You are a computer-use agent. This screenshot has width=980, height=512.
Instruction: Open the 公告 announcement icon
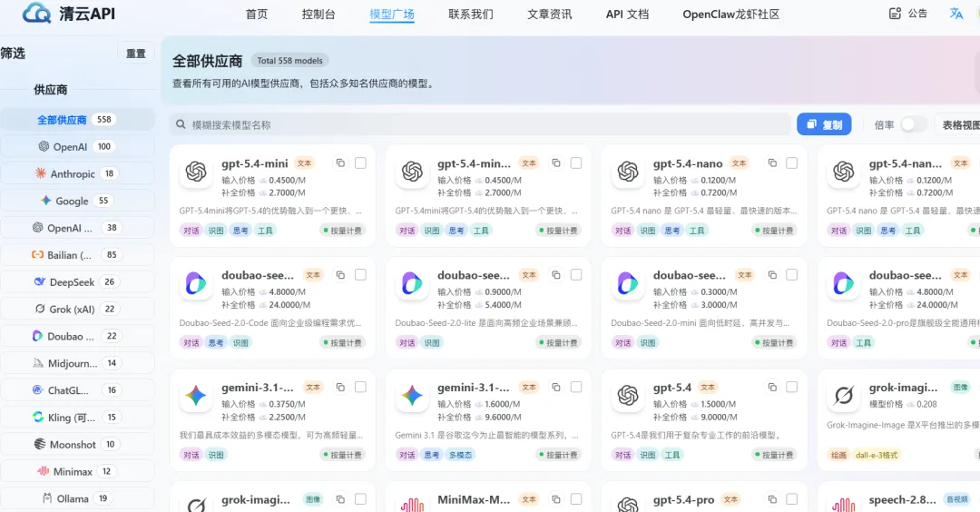895,13
